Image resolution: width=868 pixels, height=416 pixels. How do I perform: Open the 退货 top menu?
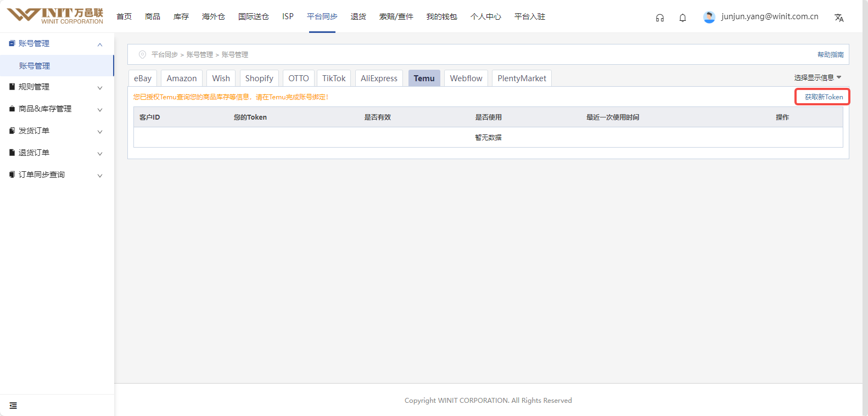point(359,16)
